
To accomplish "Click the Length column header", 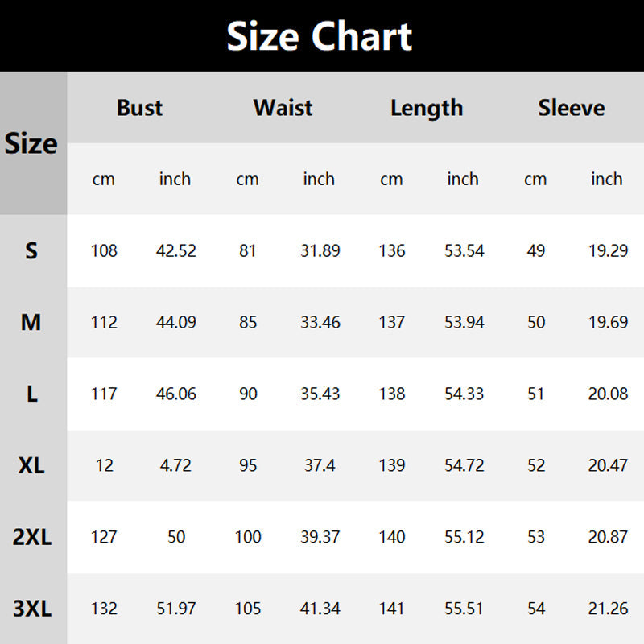I will tap(427, 108).
